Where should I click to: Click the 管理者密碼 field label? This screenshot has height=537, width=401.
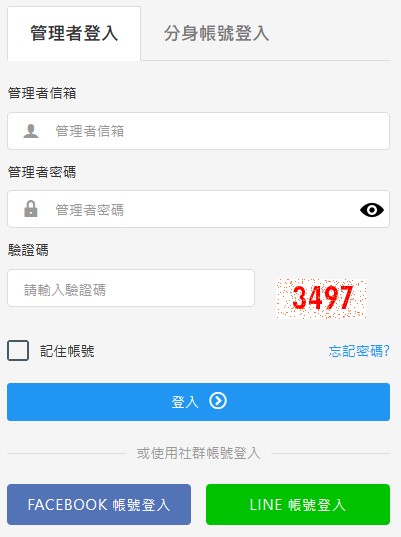point(42,172)
